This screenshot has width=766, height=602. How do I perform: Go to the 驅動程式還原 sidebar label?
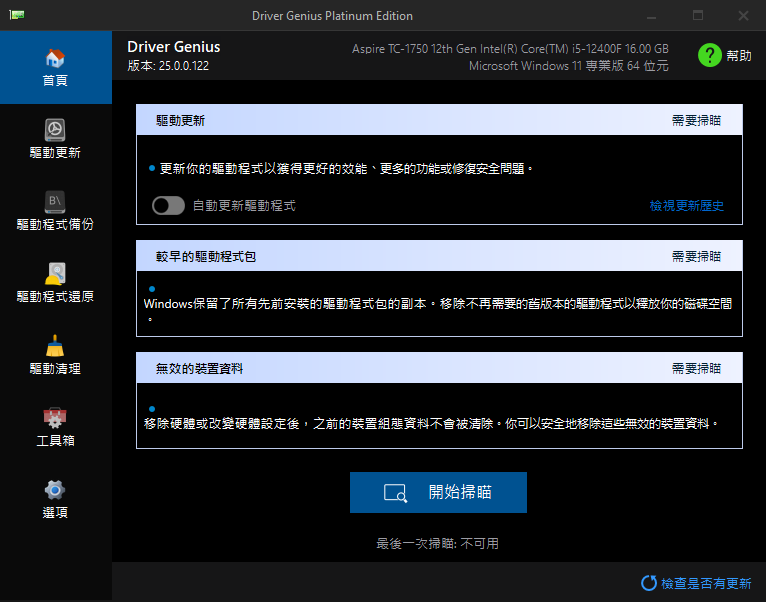click(x=55, y=296)
